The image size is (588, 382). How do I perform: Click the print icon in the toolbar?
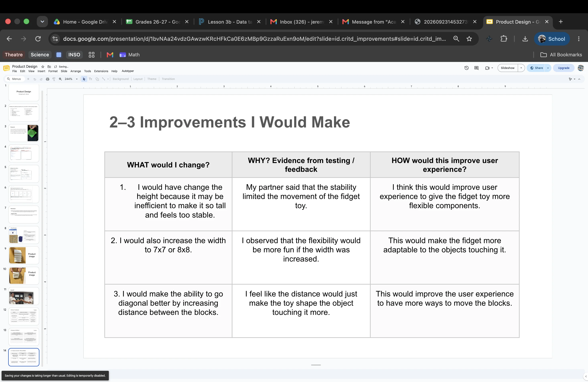click(x=47, y=79)
